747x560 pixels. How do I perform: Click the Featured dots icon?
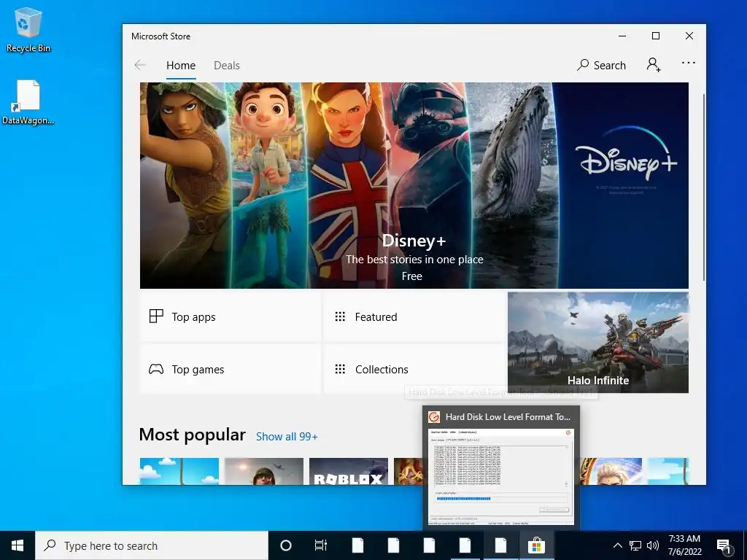340,316
